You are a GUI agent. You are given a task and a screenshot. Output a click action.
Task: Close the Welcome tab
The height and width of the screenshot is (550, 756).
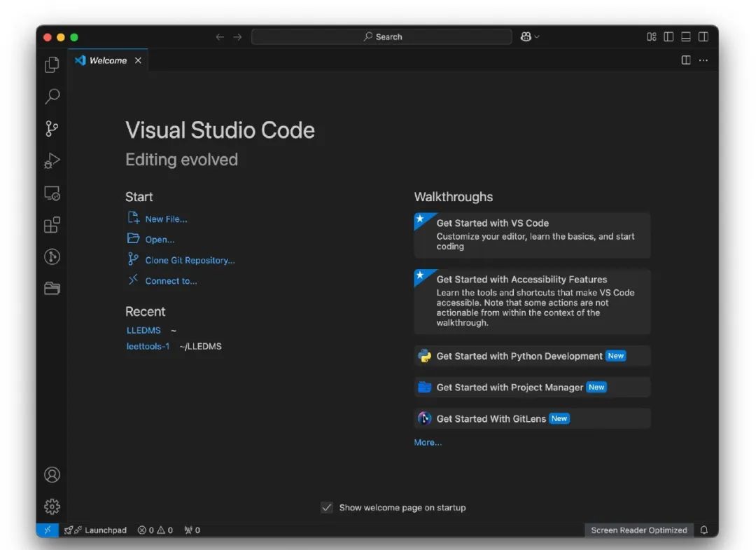tap(138, 60)
